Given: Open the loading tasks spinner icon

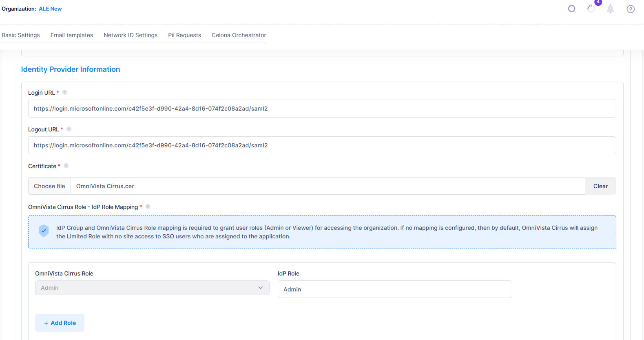Looking at the screenshot, I should [591, 9].
